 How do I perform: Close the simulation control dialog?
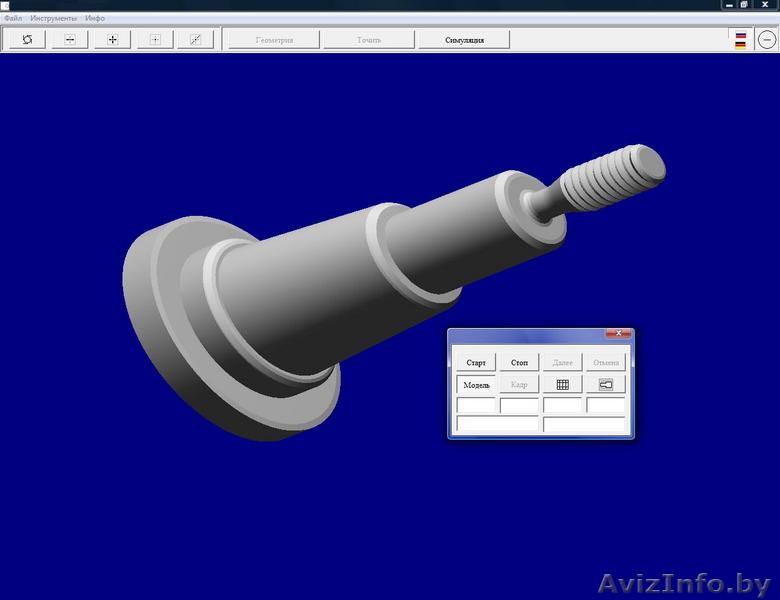click(618, 333)
